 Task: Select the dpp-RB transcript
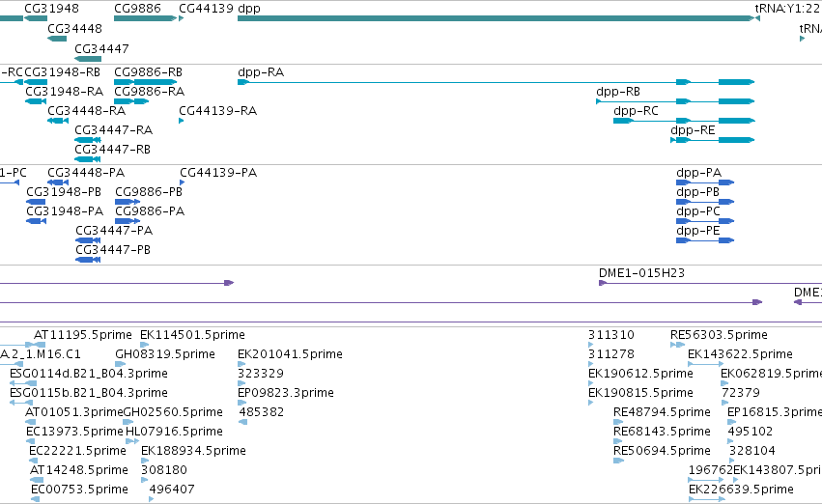tap(675, 101)
